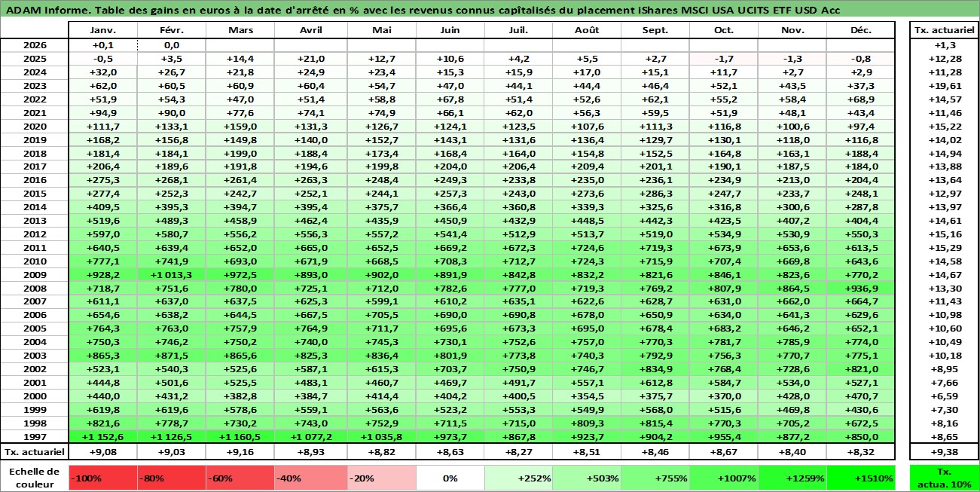Click the 2026 January cell '+0,1'
980x492 pixels.
(x=102, y=45)
